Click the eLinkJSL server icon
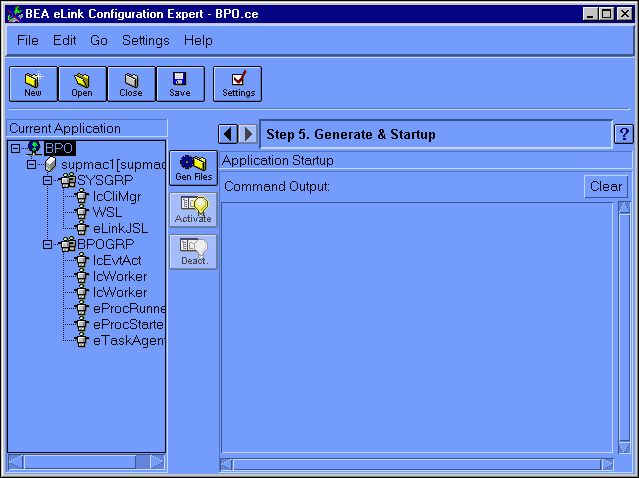This screenshot has width=639, height=478. (82, 228)
